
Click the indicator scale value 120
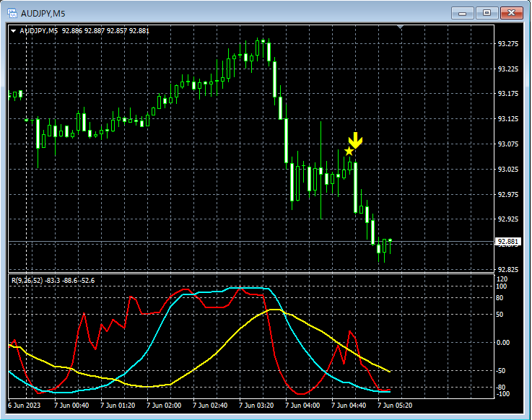[502, 279]
